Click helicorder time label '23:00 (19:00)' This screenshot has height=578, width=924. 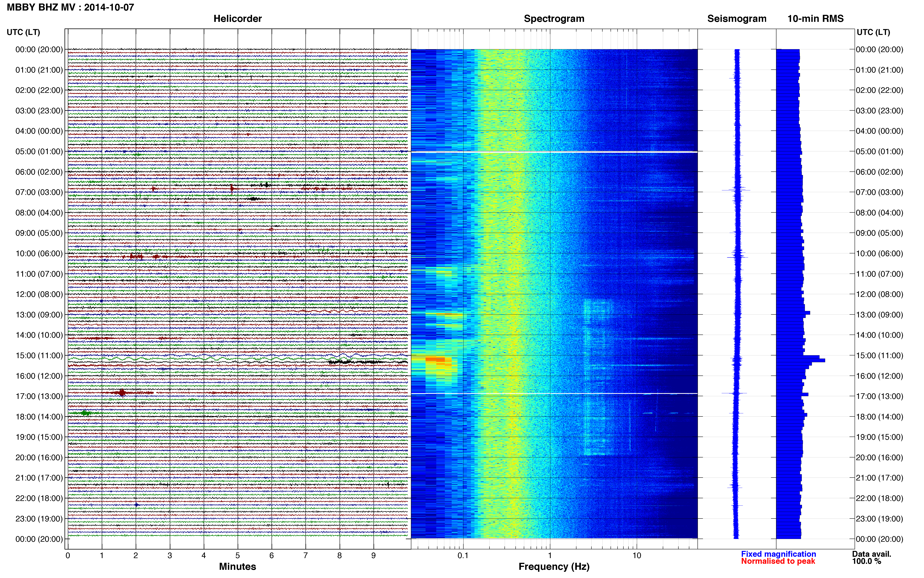39,519
